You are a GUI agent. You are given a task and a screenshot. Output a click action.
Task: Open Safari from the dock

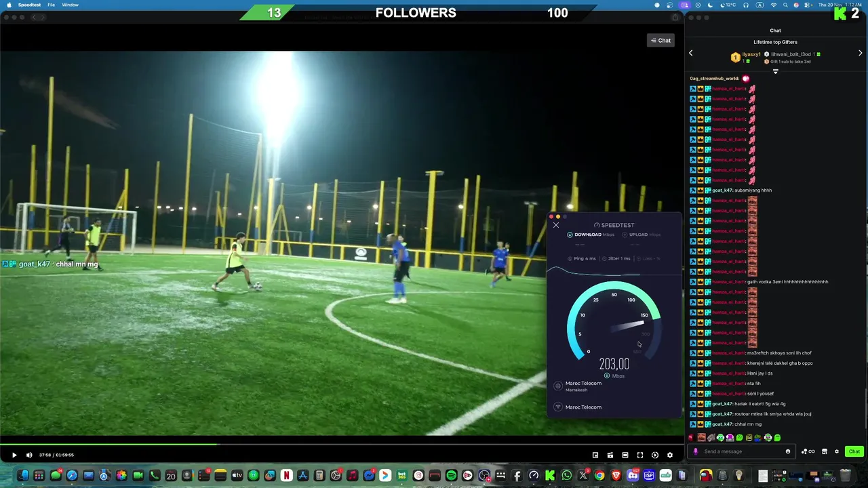(x=72, y=476)
